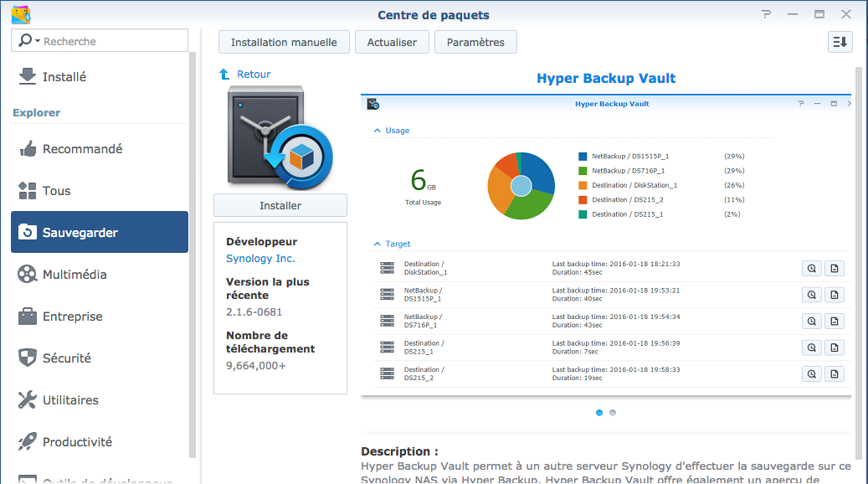Screen dimensions: 868x484
Task: Click the log icon for Destination / DS215_2
Action: 835,373
